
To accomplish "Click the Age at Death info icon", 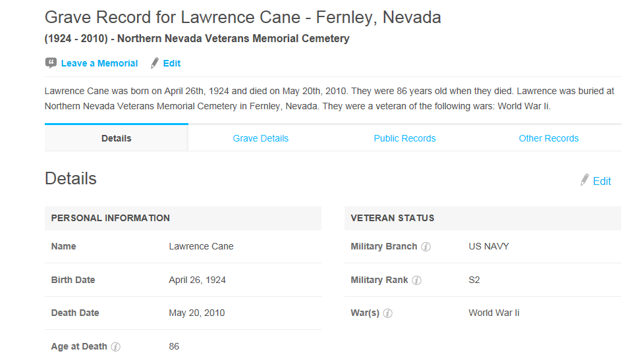I will 115,347.
